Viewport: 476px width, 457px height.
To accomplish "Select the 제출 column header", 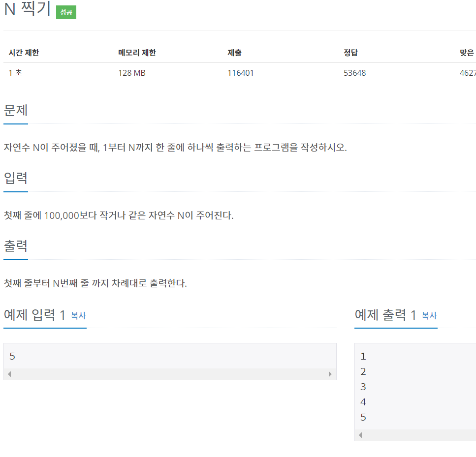I will tap(234, 53).
